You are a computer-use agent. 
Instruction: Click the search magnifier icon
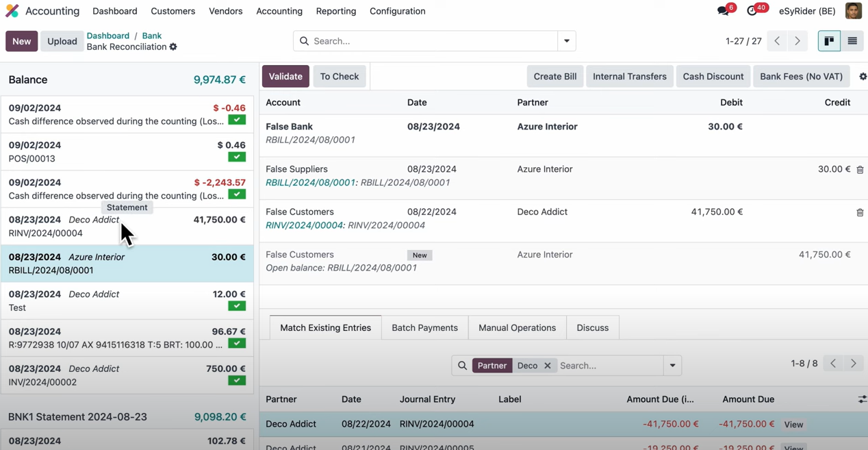coord(304,41)
